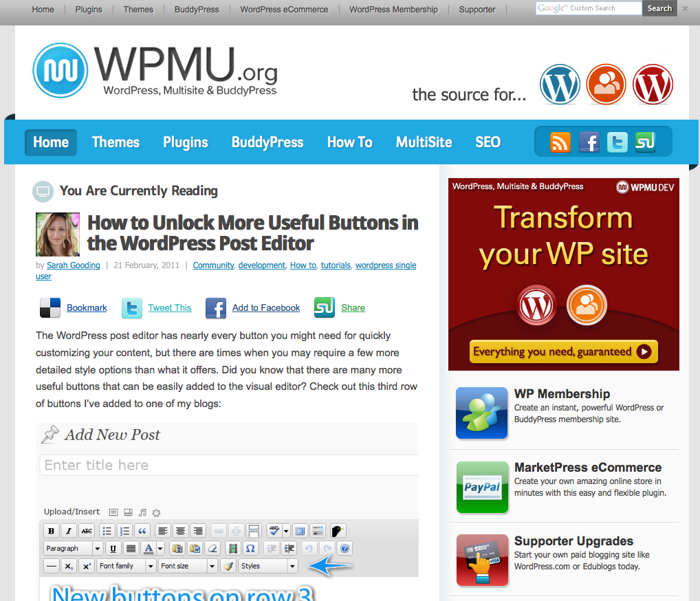The width and height of the screenshot is (700, 601).
Task: Click the editor help question mark button
Action: 344,548
